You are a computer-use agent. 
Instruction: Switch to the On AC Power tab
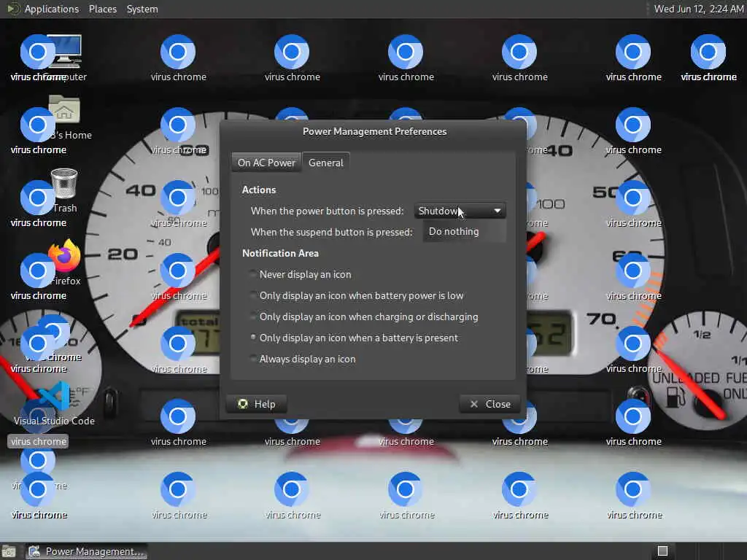click(x=266, y=163)
